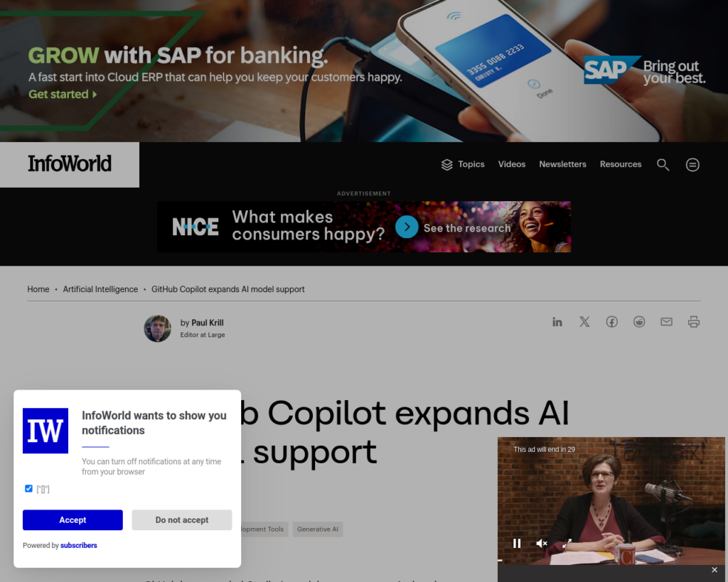Expand the Topics menu
Screen dimensions: 728x582
point(462,164)
